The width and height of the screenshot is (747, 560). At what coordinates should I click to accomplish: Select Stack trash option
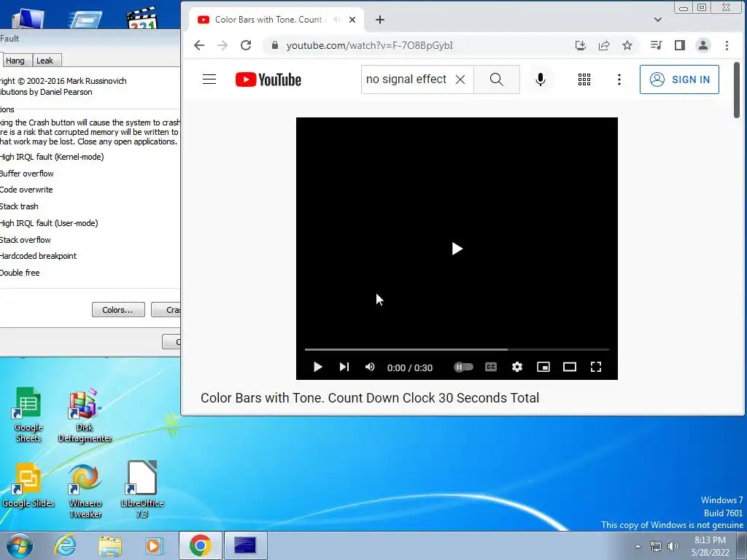pyautogui.click(x=19, y=206)
